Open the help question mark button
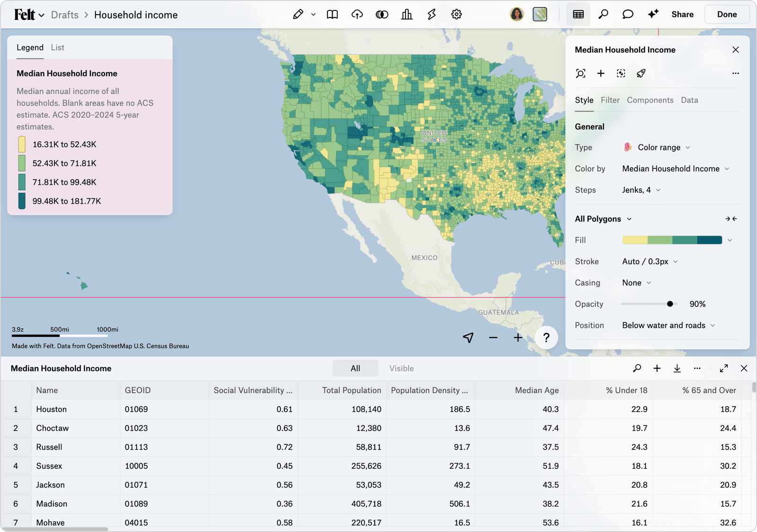 point(546,337)
